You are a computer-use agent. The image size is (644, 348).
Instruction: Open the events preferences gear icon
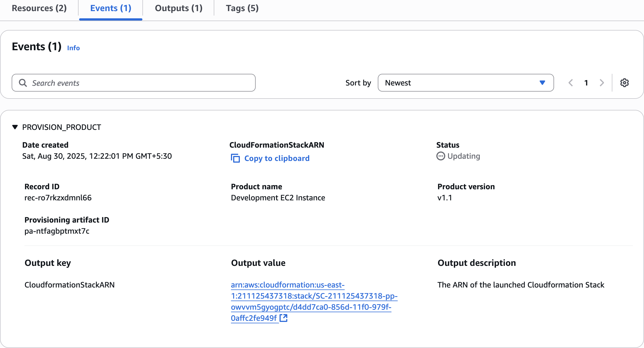click(x=624, y=83)
